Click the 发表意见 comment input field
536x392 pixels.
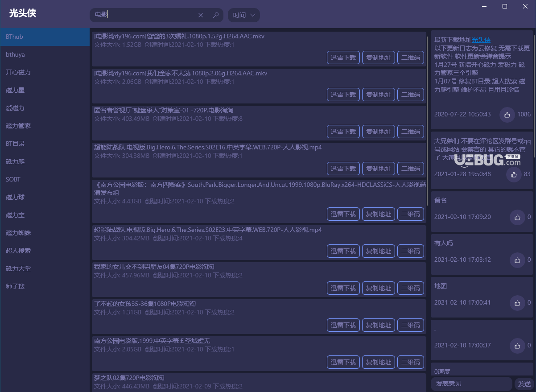click(x=471, y=384)
